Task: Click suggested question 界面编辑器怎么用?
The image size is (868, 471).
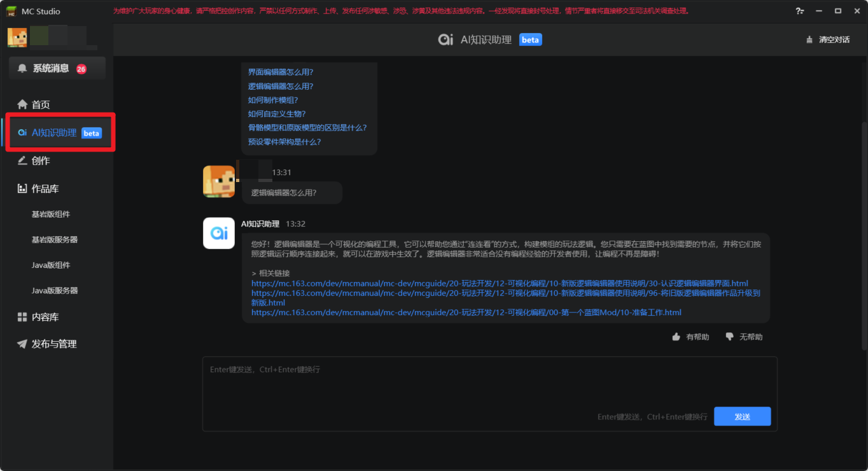Action: click(x=281, y=73)
